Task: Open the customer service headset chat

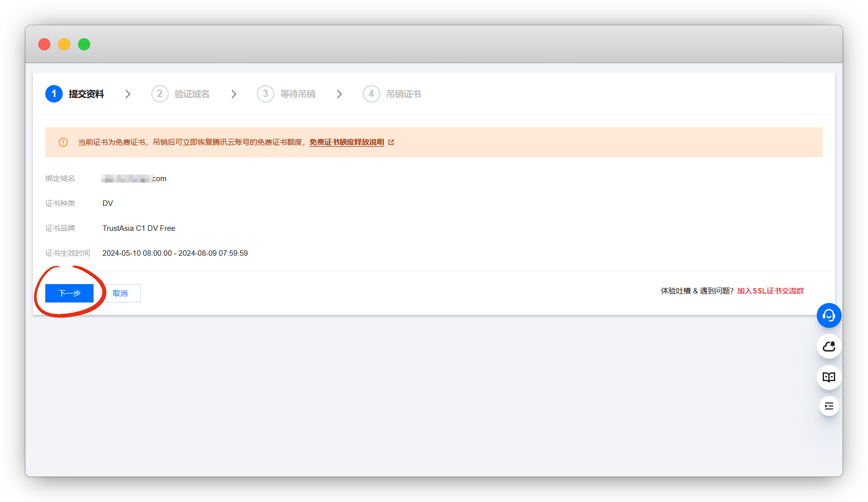Action: [x=829, y=315]
